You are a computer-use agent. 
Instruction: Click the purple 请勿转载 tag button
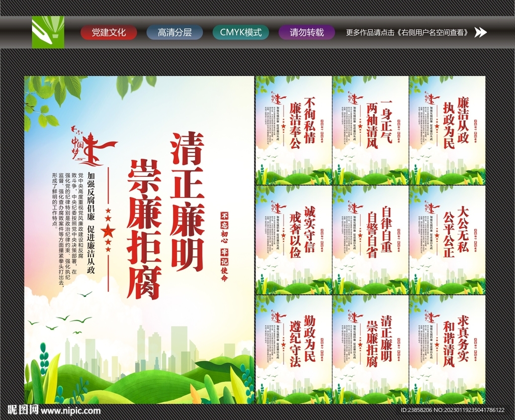pos(307,32)
